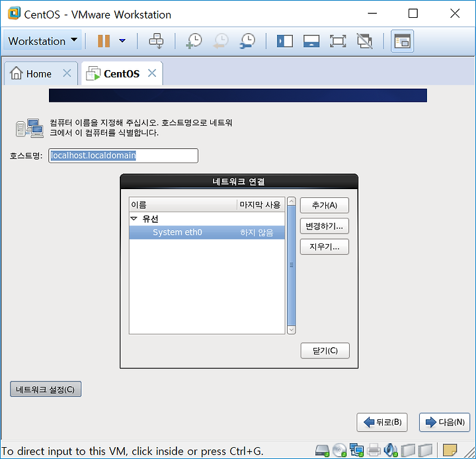The image size is (476, 459).
Task: Click the printer status icon
Action: tap(374, 450)
